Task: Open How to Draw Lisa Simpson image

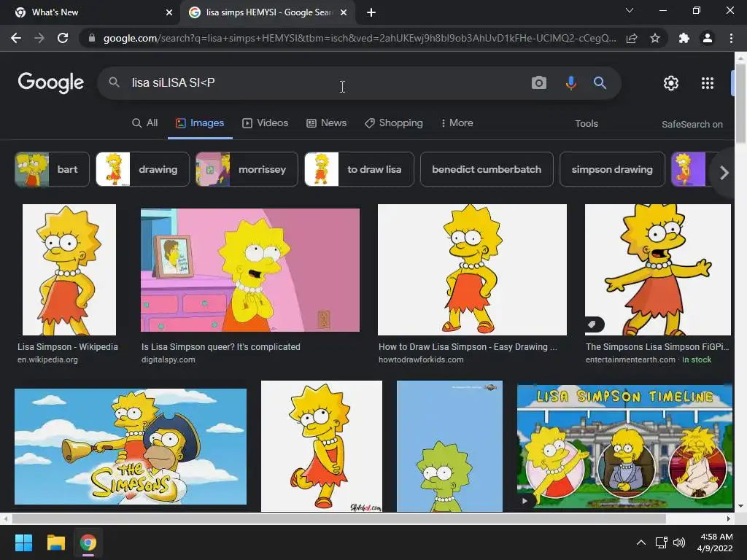Action: (472, 270)
